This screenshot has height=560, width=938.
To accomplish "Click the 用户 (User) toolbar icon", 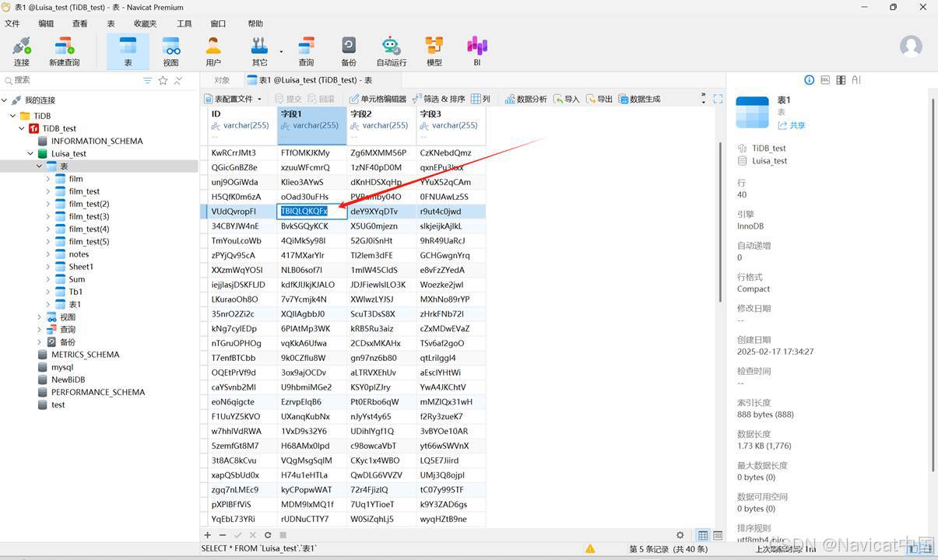I will point(213,51).
